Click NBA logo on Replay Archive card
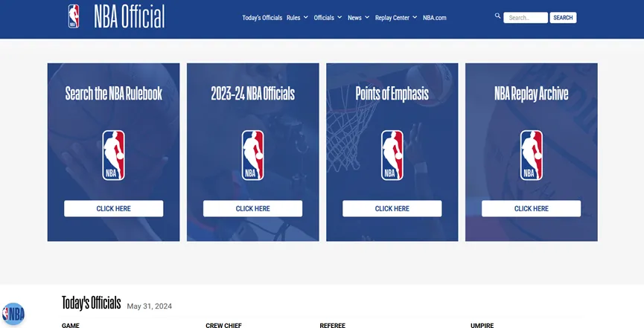The image size is (644, 328). [x=531, y=155]
